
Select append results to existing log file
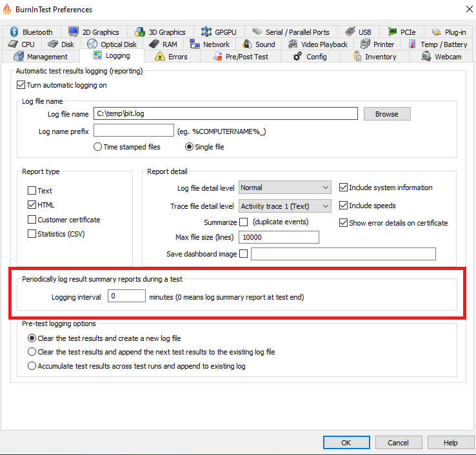pos(32,352)
